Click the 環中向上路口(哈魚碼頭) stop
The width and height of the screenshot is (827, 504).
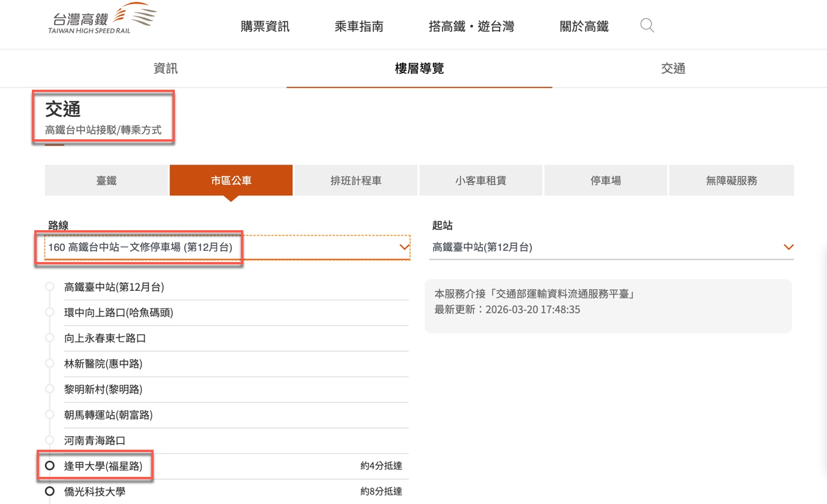[118, 313]
